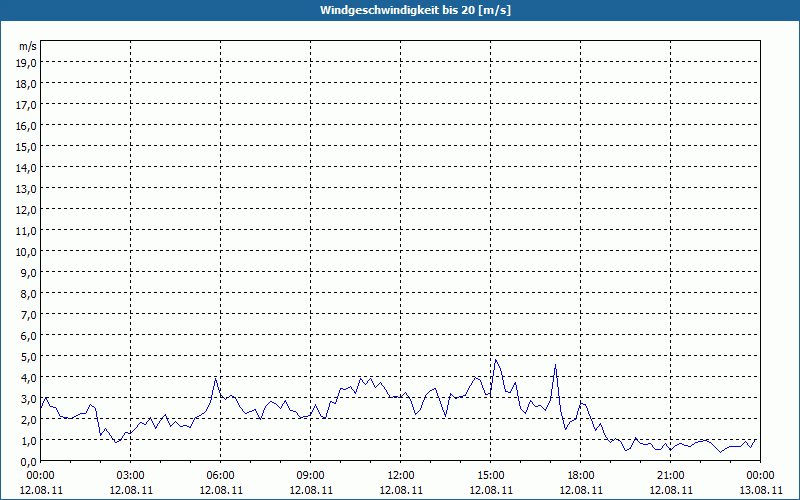Select the '18,0' y-axis label
Image resolution: width=800 pixels, height=500 pixels.
click(x=27, y=84)
